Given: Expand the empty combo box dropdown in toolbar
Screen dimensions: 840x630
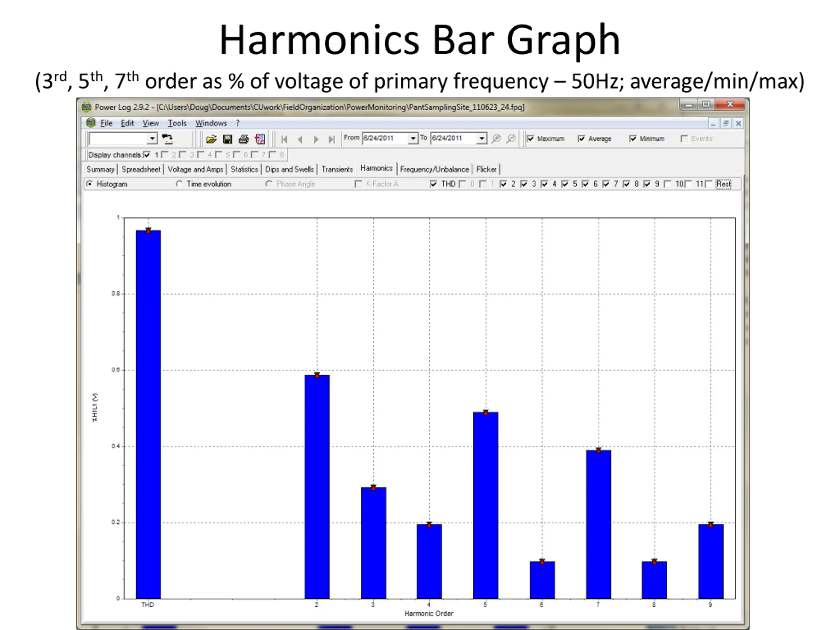Looking at the screenshot, I should pyautogui.click(x=152, y=138).
